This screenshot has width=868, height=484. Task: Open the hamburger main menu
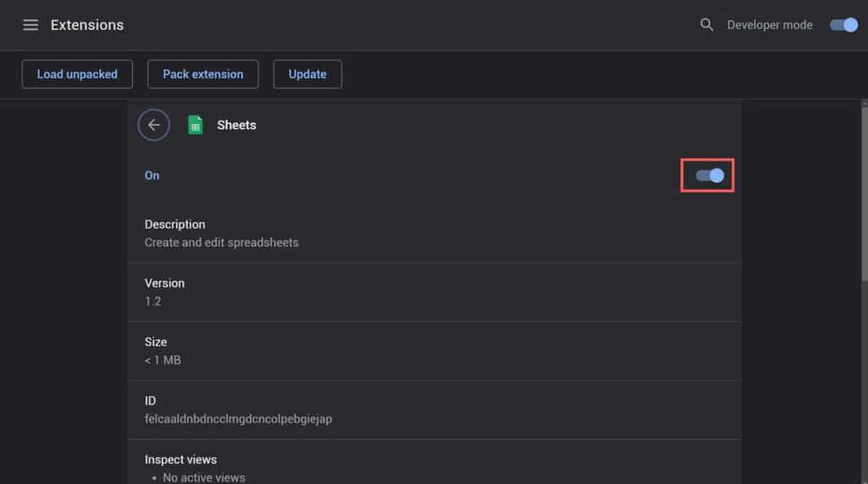tap(31, 25)
